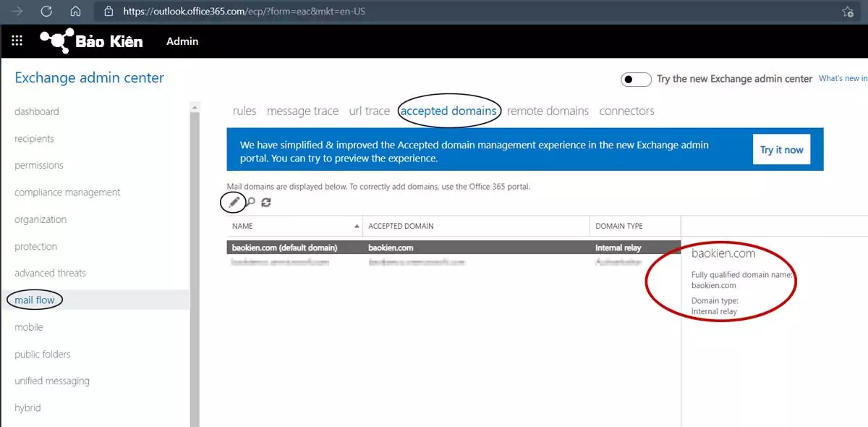The width and height of the screenshot is (868, 427).
Task: Open organization in the sidebar
Action: pyautogui.click(x=41, y=219)
